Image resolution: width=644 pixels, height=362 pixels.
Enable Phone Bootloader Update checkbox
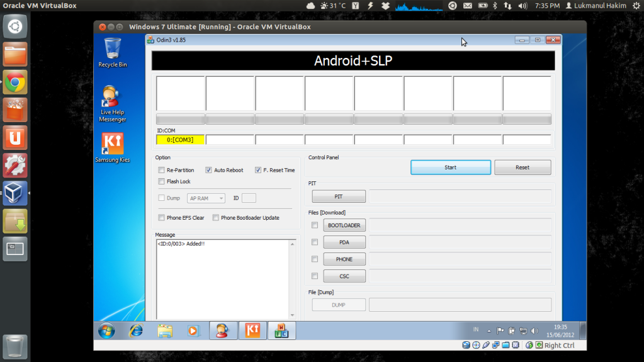coord(216,218)
